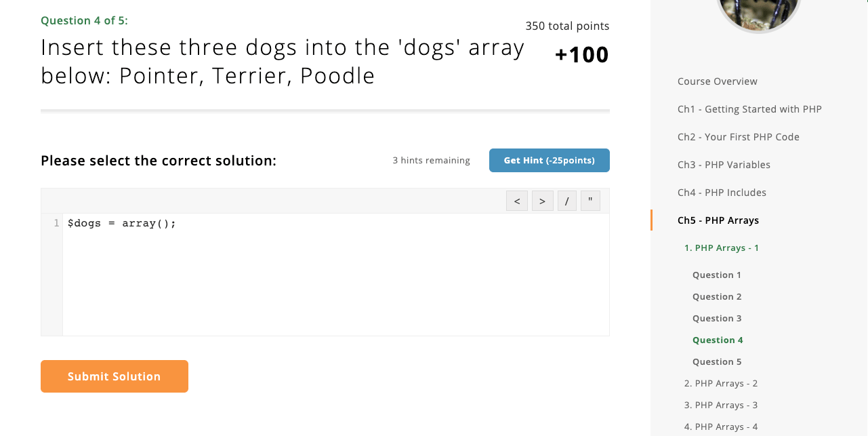Submit the solution

pyautogui.click(x=115, y=376)
